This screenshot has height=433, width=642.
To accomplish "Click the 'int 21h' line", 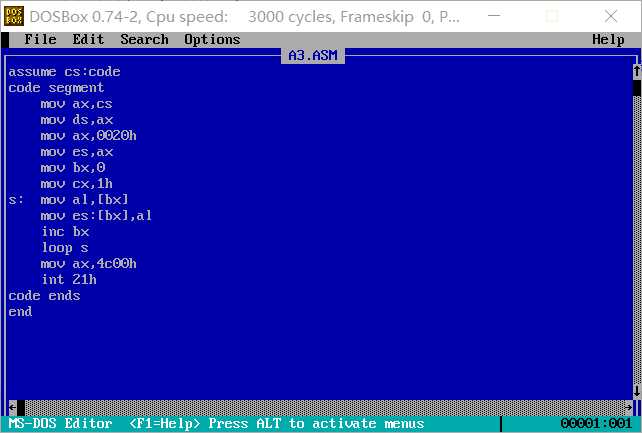I will click(x=69, y=280).
